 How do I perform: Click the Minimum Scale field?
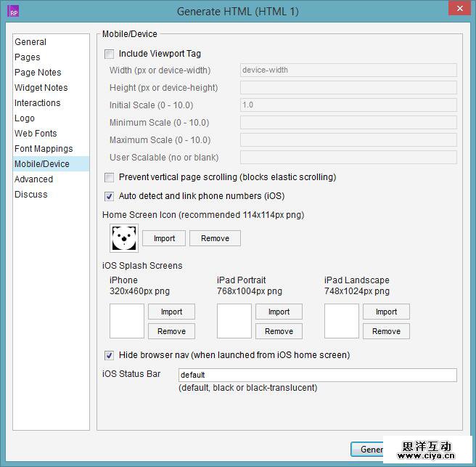tap(348, 123)
